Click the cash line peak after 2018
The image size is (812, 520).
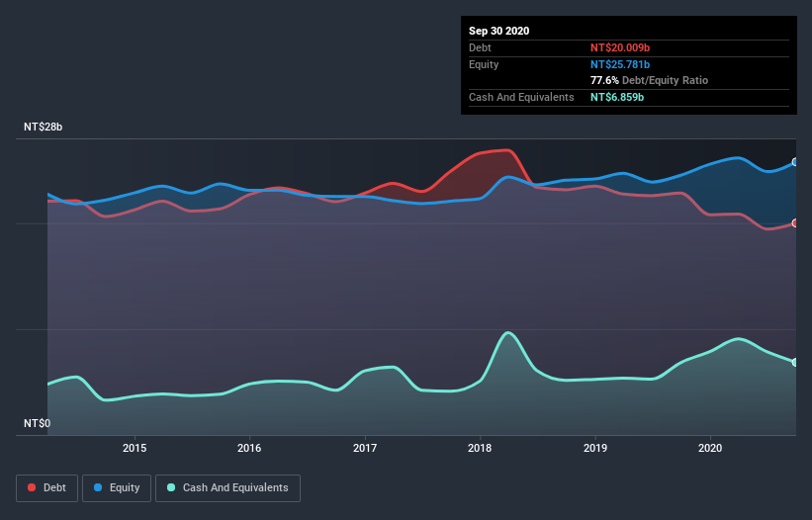[x=507, y=333]
